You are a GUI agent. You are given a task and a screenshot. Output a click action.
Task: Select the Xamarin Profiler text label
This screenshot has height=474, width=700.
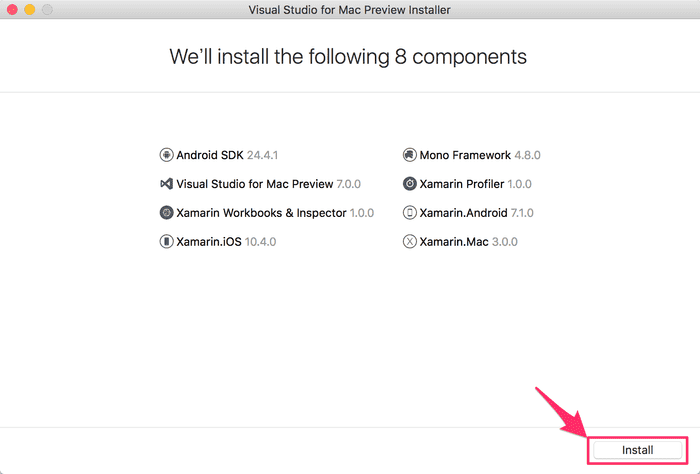(x=461, y=184)
